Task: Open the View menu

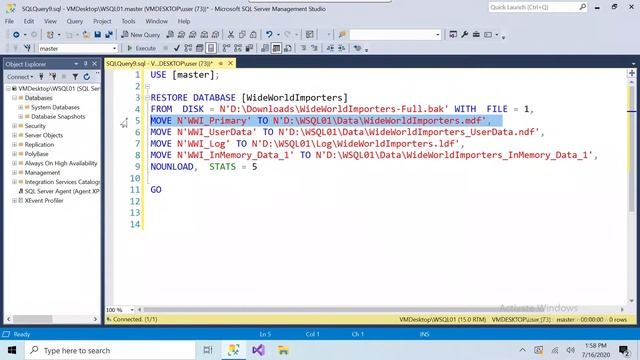Action: pyautogui.click(x=50, y=21)
